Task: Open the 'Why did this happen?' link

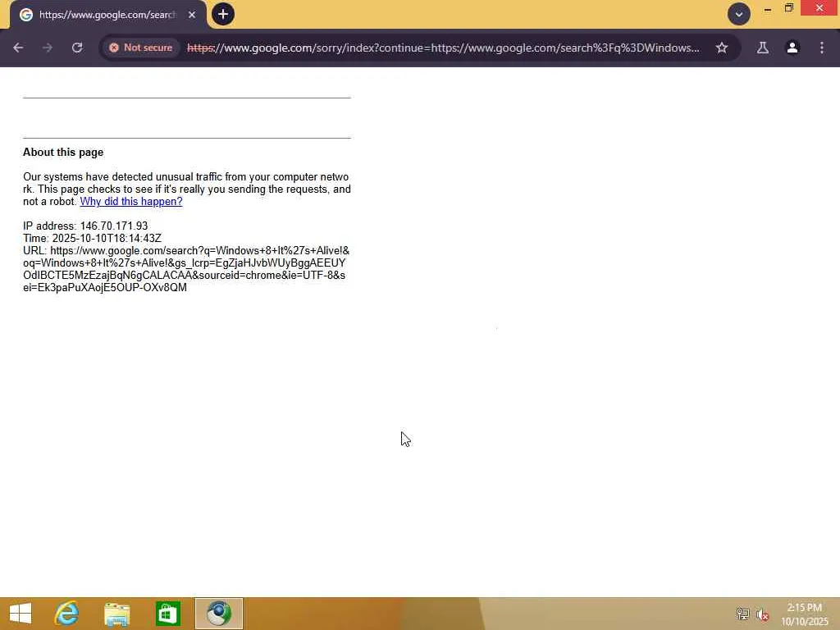Action: coord(131,202)
